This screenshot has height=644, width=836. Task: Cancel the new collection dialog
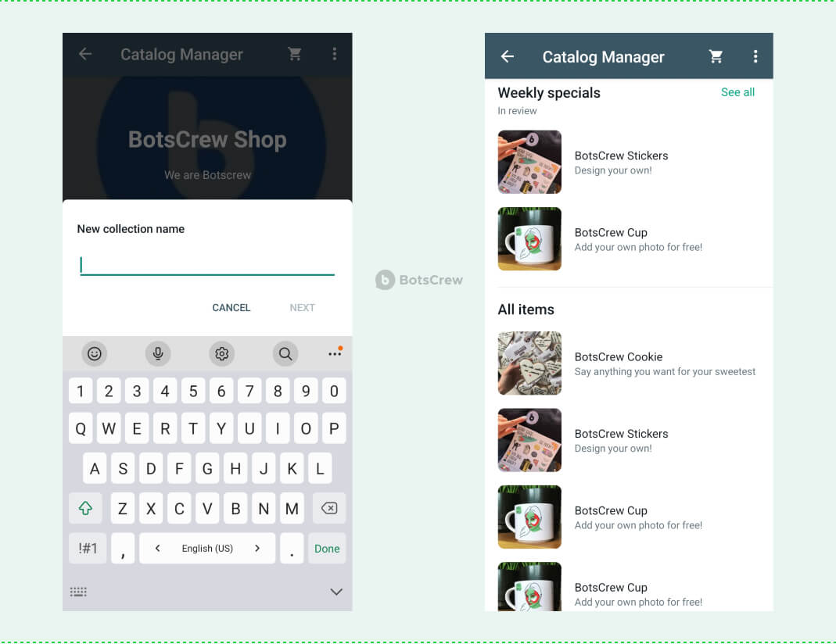(231, 308)
